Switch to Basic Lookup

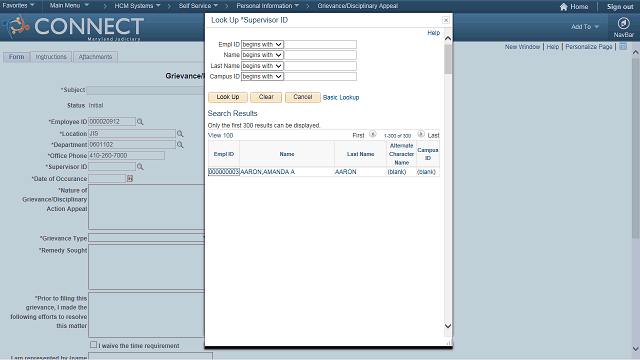pos(341,98)
